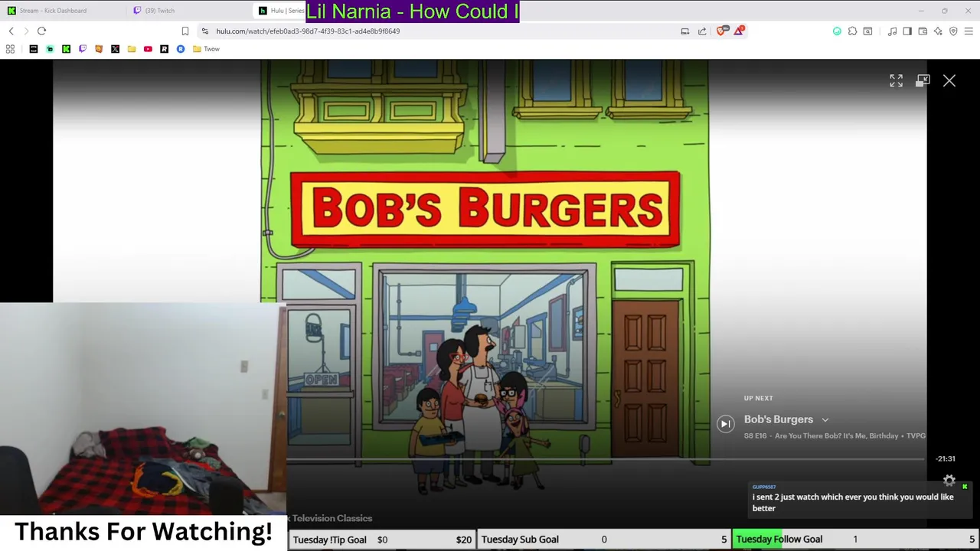Open Brave Shields lion icon
The width and height of the screenshot is (980, 551).
click(x=721, y=31)
